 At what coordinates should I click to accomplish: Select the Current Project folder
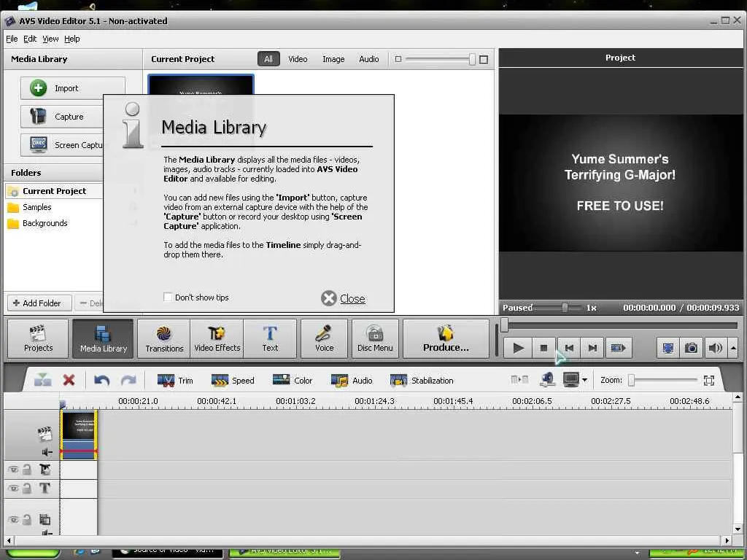[x=54, y=191]
